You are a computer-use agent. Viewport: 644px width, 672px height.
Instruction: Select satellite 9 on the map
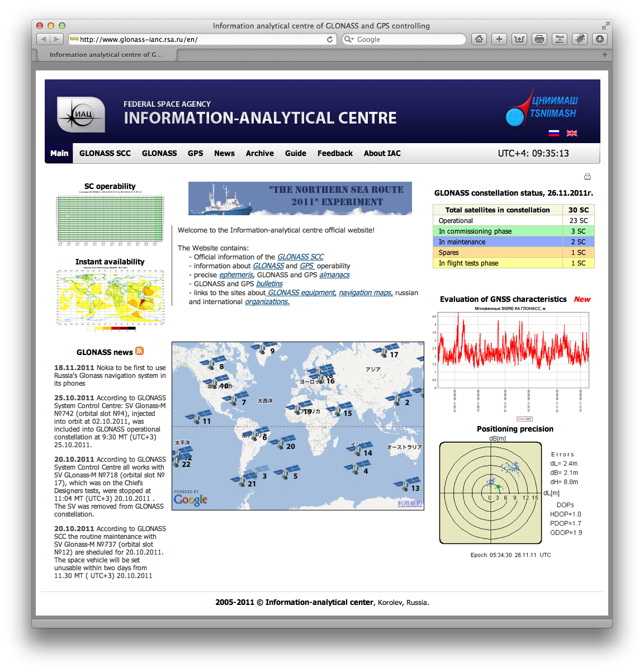coord(264,348)
